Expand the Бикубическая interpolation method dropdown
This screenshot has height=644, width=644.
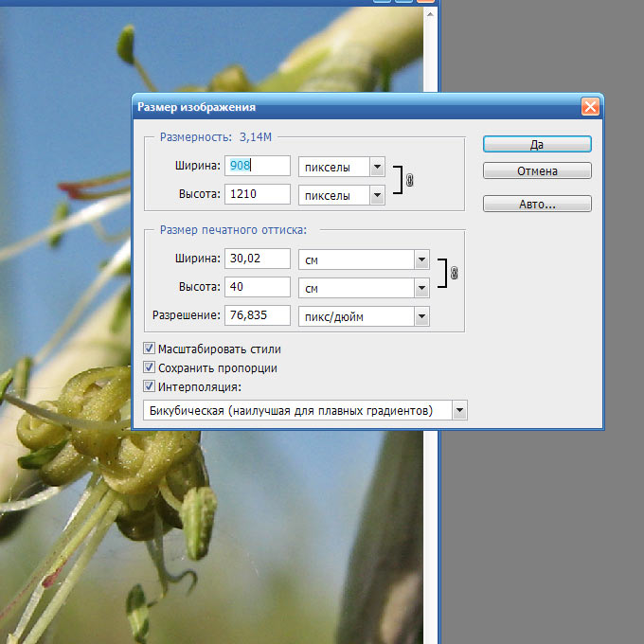click(459, 410)
